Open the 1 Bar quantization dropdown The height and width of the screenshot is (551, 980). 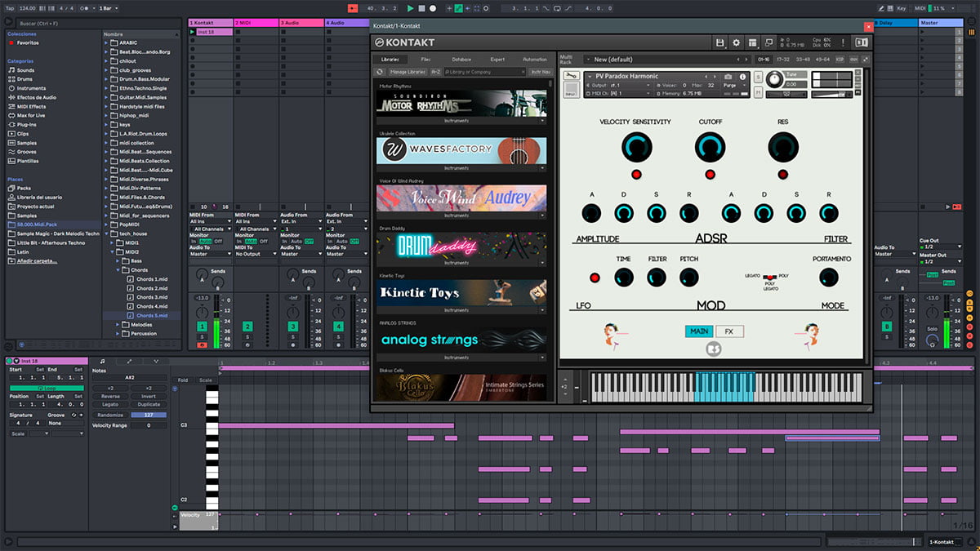click(x=107, y=8)
